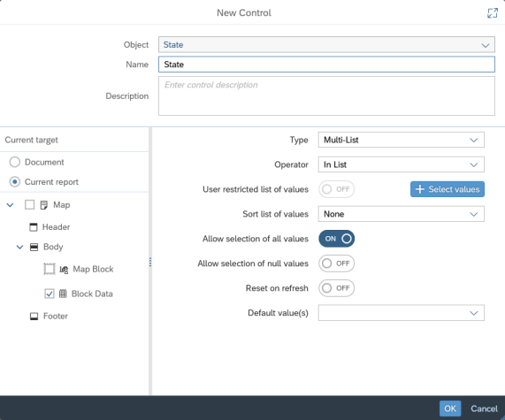The height and width of the screenshot is (420, 505).
Task: Enable Reset on refresh toggle
Action: click(337, 288)
